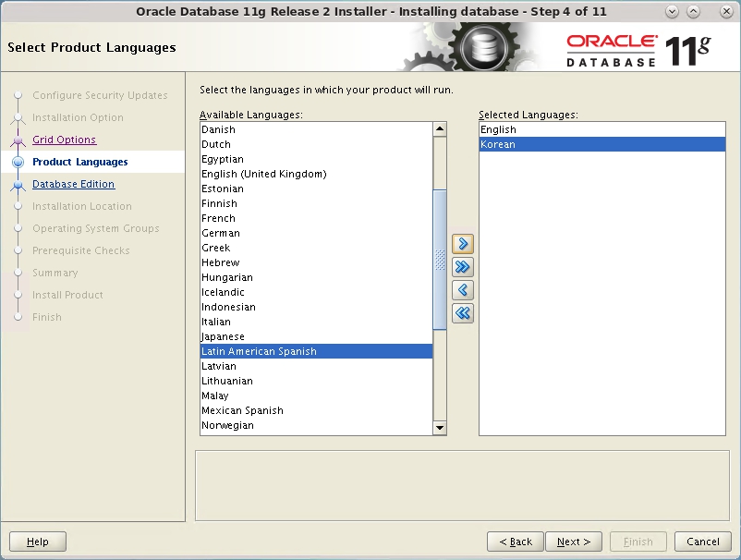The height and width of the screenshot is (560, 741).
Task: Select Latvian in Available Languages
Action: click(316, 366)
